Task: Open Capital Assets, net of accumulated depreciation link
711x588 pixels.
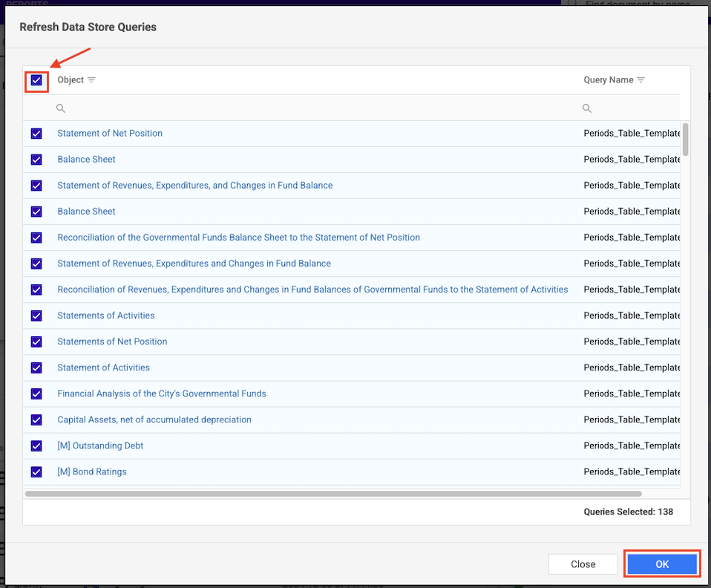Action: [x=154, y=419]
